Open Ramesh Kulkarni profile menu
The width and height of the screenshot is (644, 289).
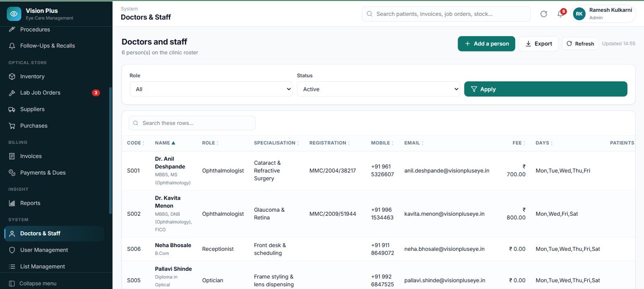click(x=603, y=14)
